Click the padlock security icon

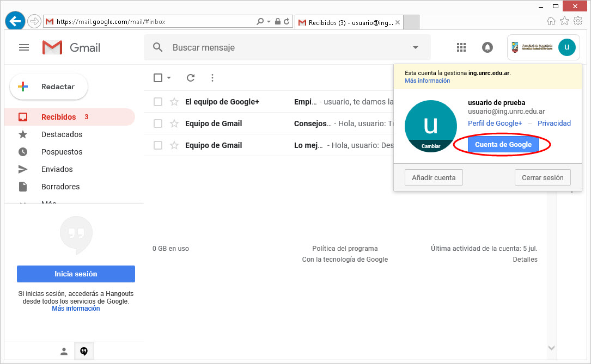coord(277,21)
